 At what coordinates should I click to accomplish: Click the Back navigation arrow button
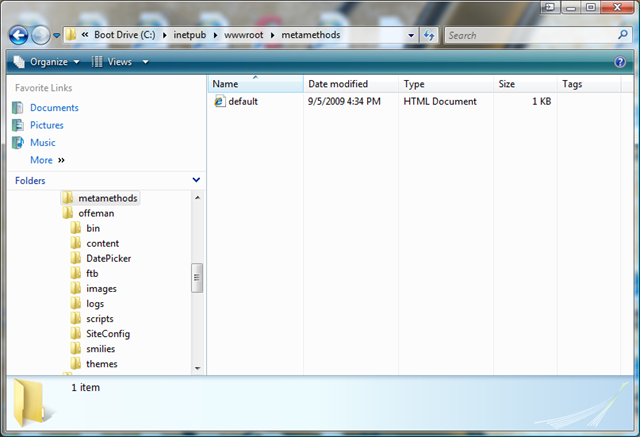(19, 35)
